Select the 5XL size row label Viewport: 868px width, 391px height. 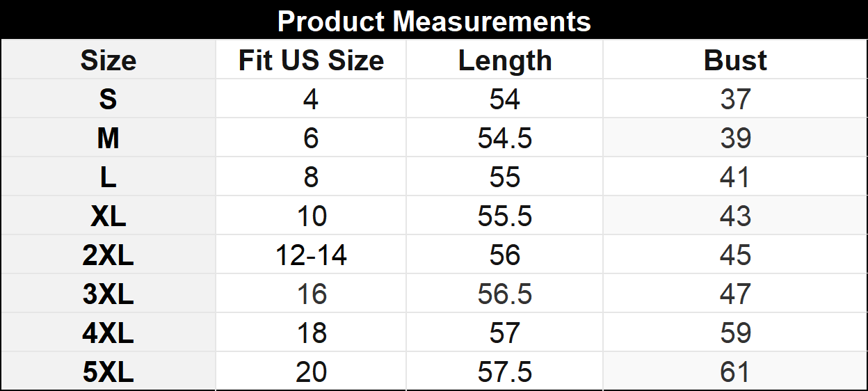[x=108, y=372]
